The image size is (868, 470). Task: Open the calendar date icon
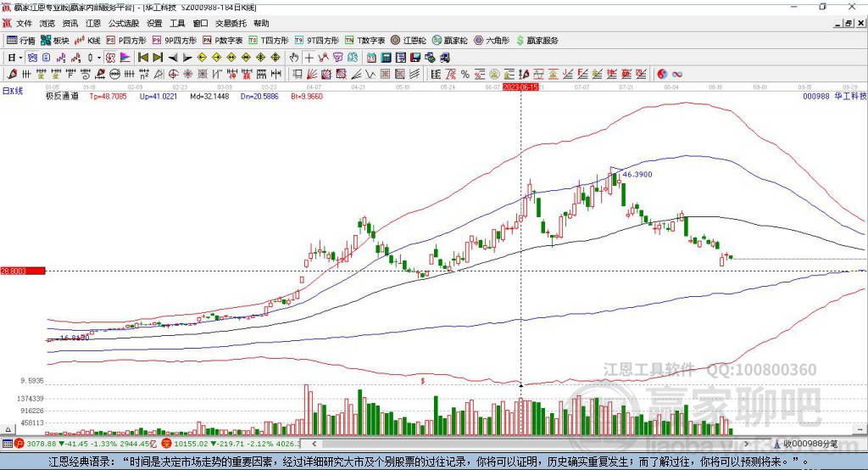(x=371, y=58)
